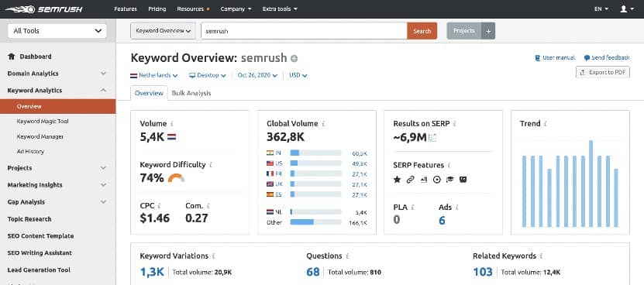The height and width of the screenshot is (285, 644).
Task: Add keyword via plus icon beside semrush title
Action: (x=294, y=58)
